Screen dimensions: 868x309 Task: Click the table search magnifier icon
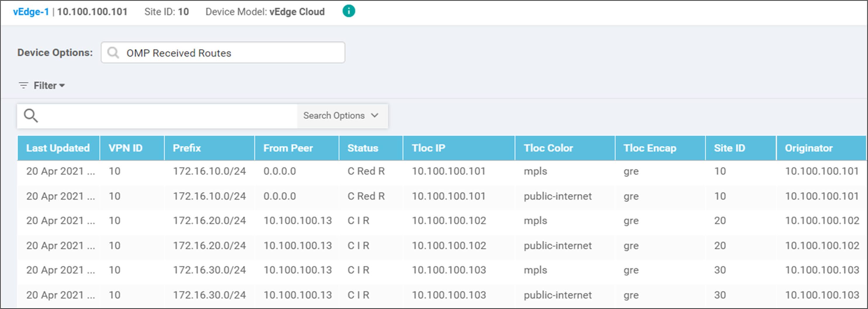(31, 116)
